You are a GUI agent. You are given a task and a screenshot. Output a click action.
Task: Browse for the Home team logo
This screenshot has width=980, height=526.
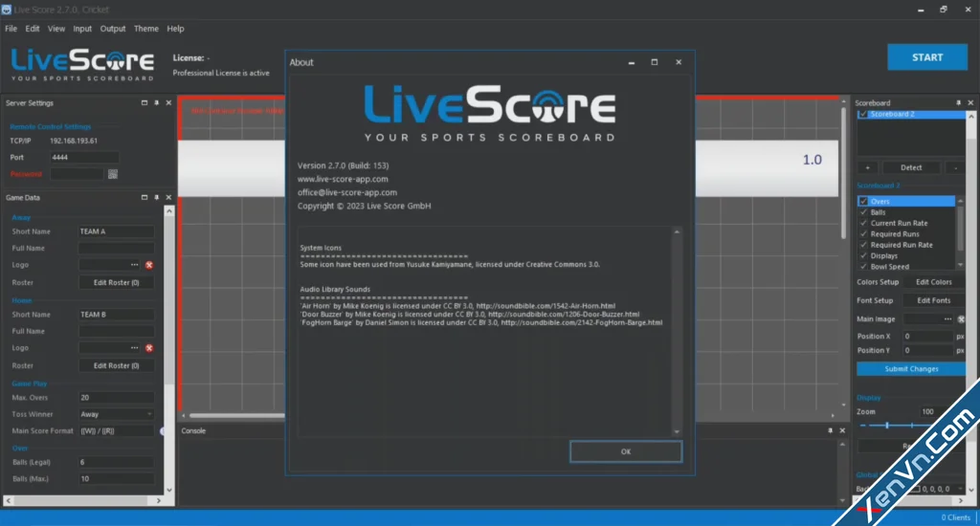coord(134,348)
